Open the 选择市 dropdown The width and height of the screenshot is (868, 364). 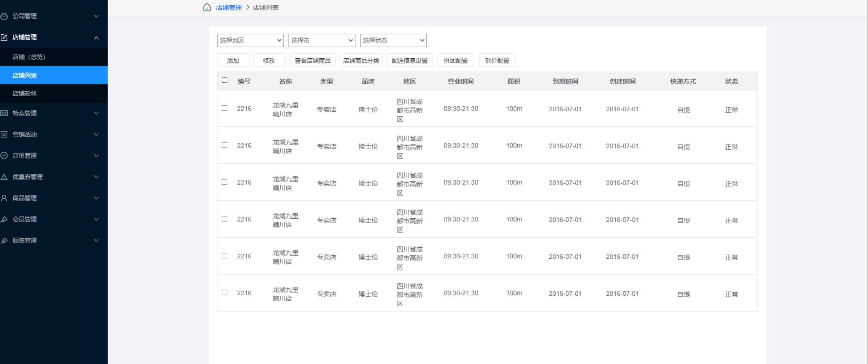tap(322, 40)
